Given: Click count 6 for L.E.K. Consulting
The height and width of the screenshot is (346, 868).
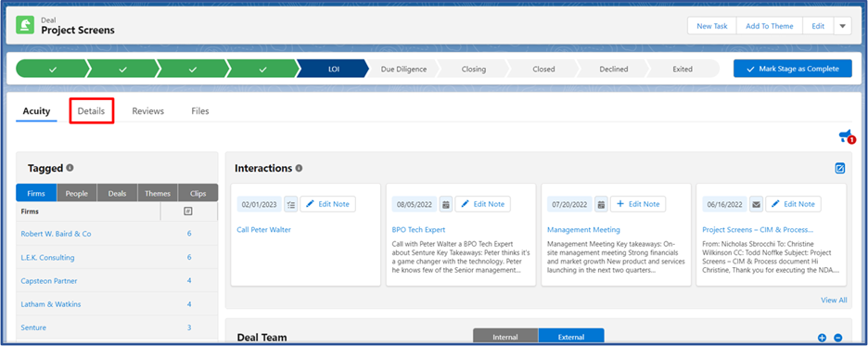Looking at the screenshot, I should (x=189, y=258).
